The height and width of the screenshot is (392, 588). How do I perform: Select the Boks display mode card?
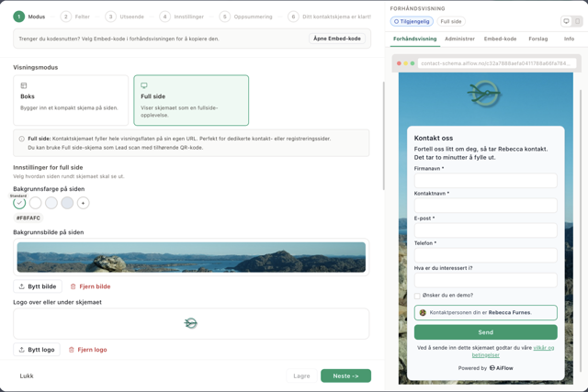71,100
